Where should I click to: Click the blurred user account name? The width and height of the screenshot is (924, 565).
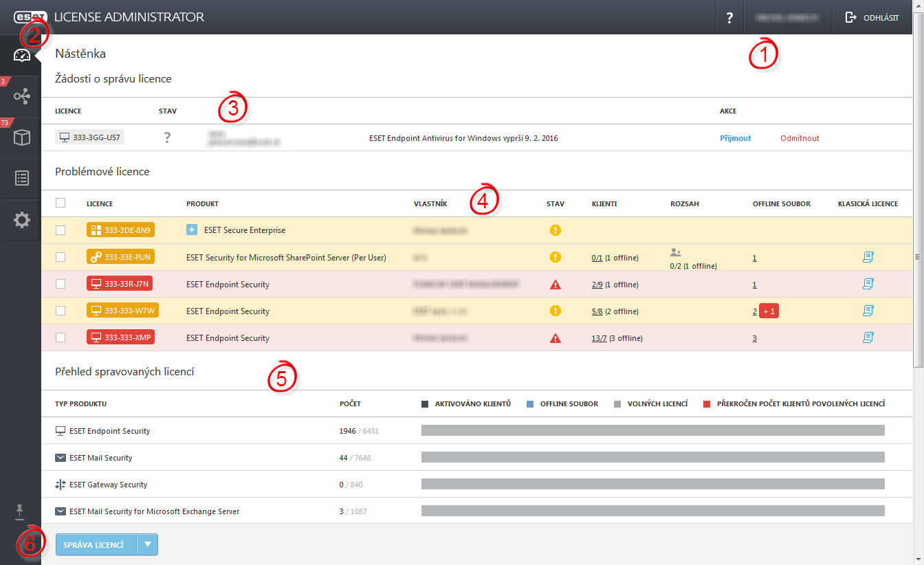click(789, 17)
